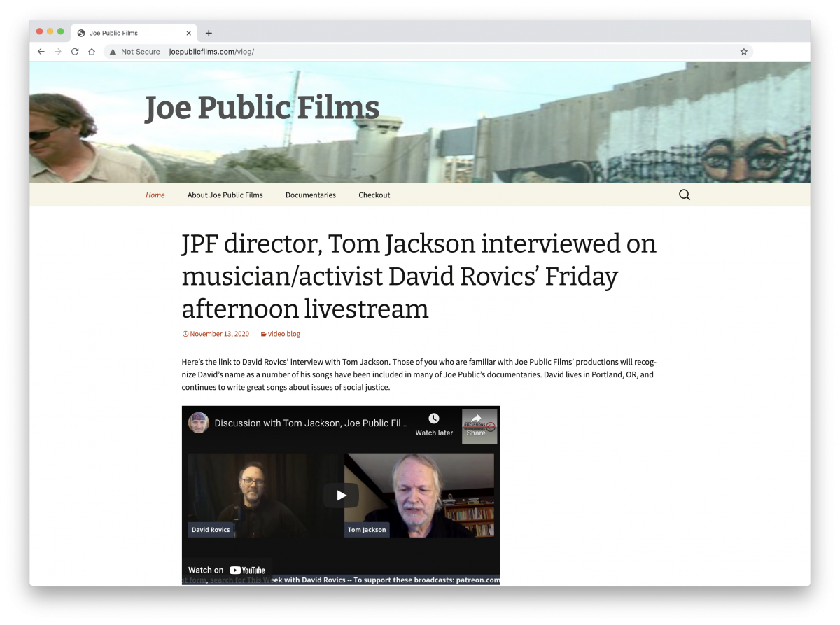Go to browser home icon
Viewport: 840px width, 625px height.
pyautogui.click(x=92, y=52)
